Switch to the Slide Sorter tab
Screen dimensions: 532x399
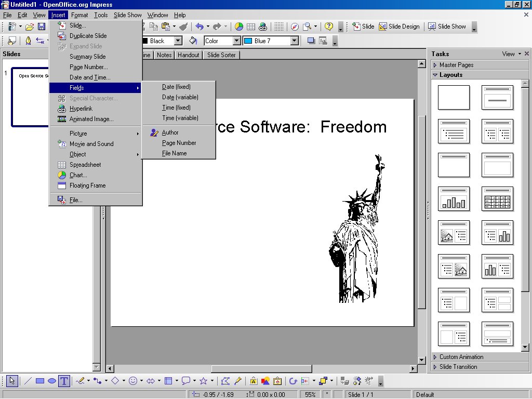221,55
